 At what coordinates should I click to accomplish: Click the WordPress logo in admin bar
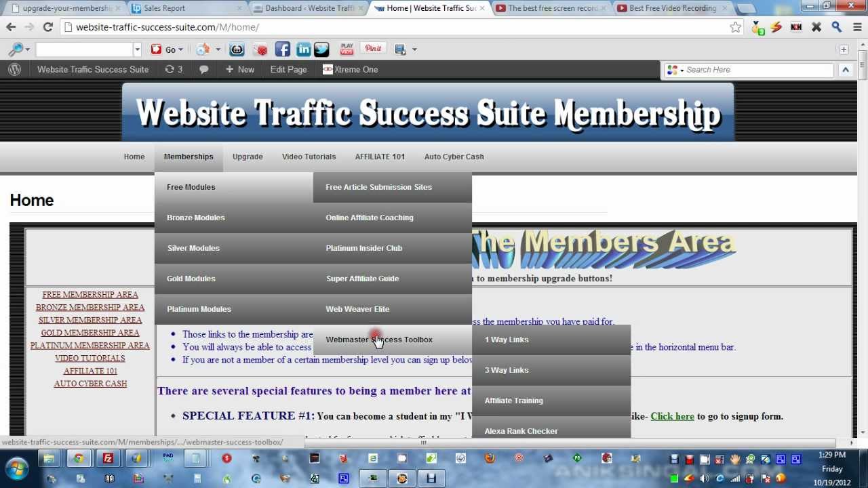click(x=14, y=69)
